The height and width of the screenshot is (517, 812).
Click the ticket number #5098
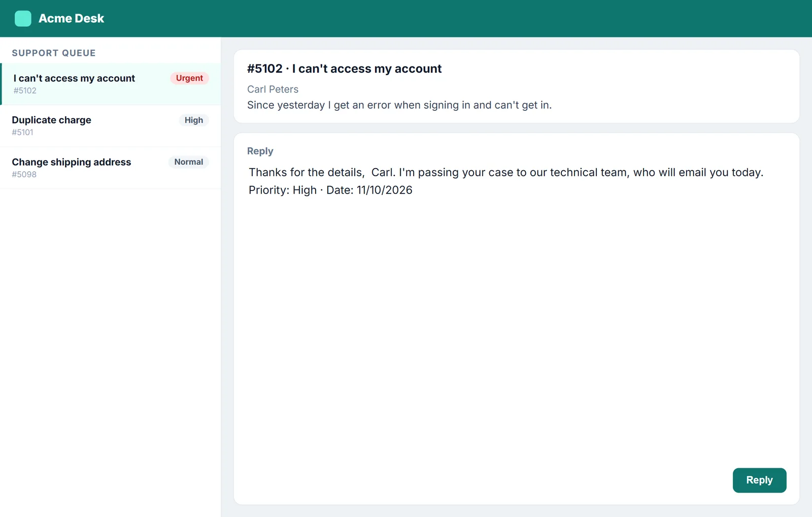(x=24, y=174)
